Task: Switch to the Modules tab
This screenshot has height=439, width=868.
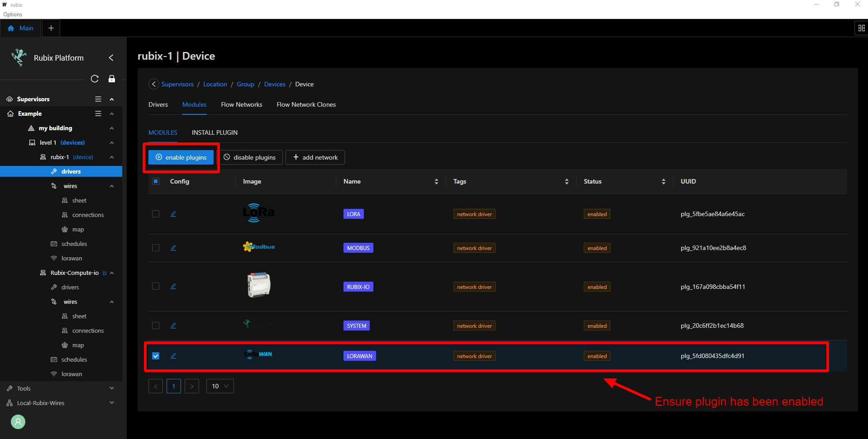Action: click(195, 104)
